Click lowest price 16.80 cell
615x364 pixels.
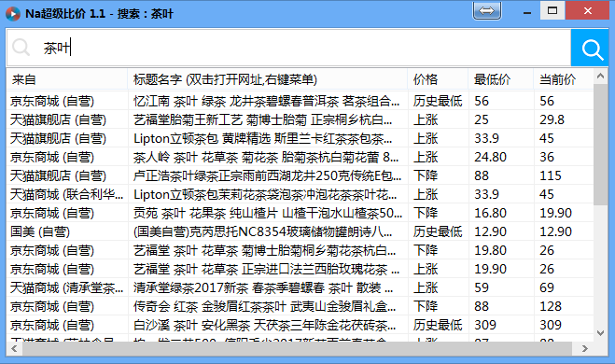point(490,213)
